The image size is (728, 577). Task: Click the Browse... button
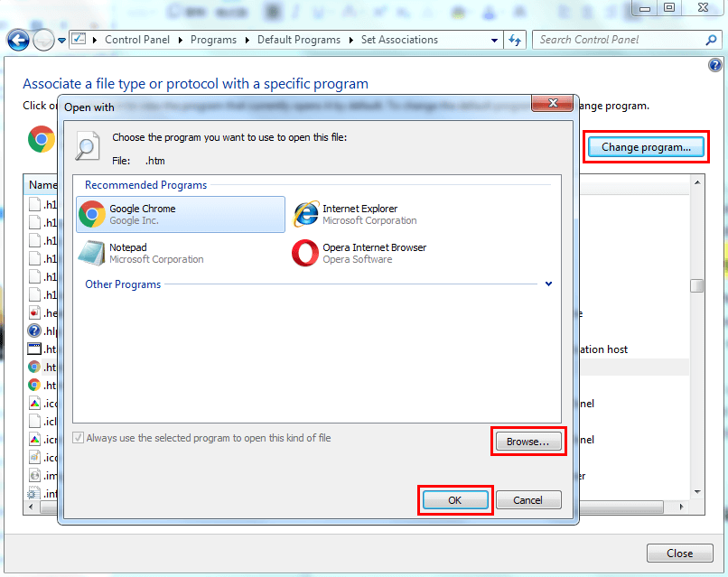527,442
